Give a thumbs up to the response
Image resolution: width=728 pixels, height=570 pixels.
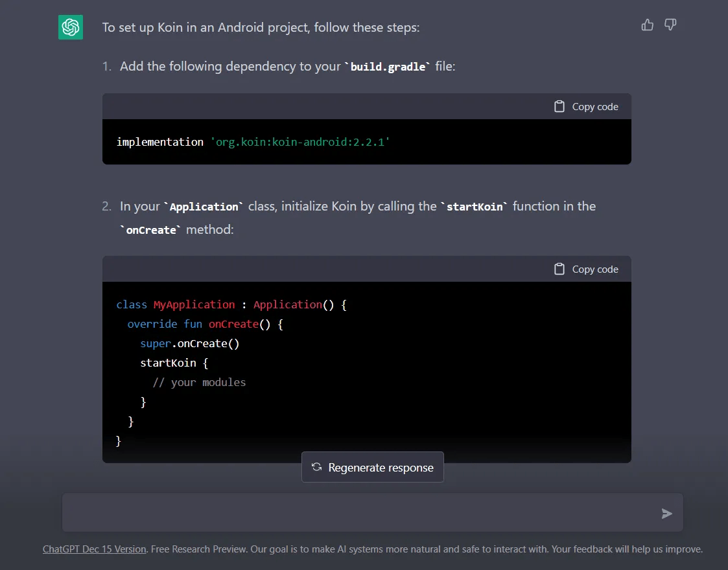[647, 24]
